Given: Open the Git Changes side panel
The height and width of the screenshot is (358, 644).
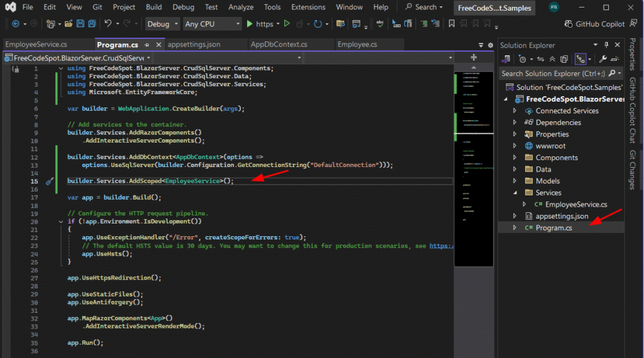Looking at the screenshot, I should pyautogui.click(x=633, y=170).
